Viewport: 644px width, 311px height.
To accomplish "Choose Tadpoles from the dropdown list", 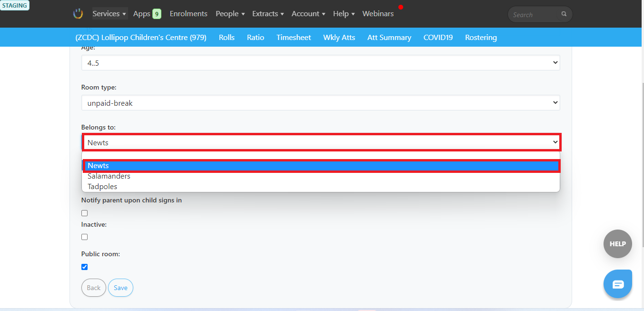I will click(x=321, y=187).
